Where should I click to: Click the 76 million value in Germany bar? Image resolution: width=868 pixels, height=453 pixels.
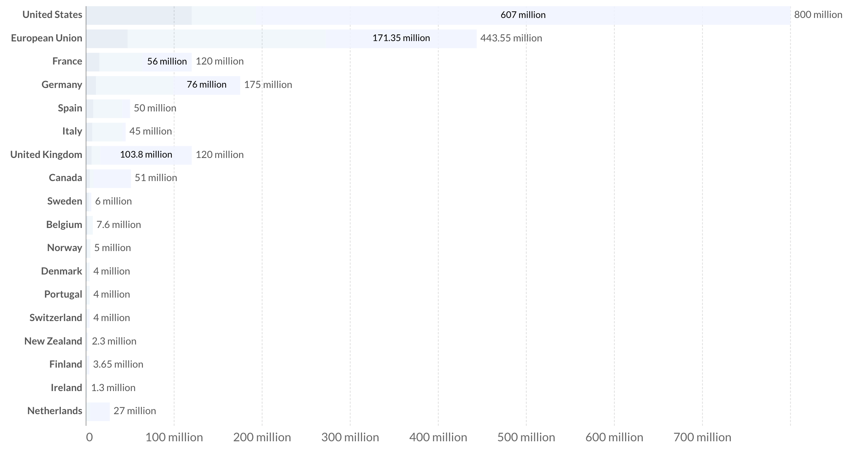207,85
